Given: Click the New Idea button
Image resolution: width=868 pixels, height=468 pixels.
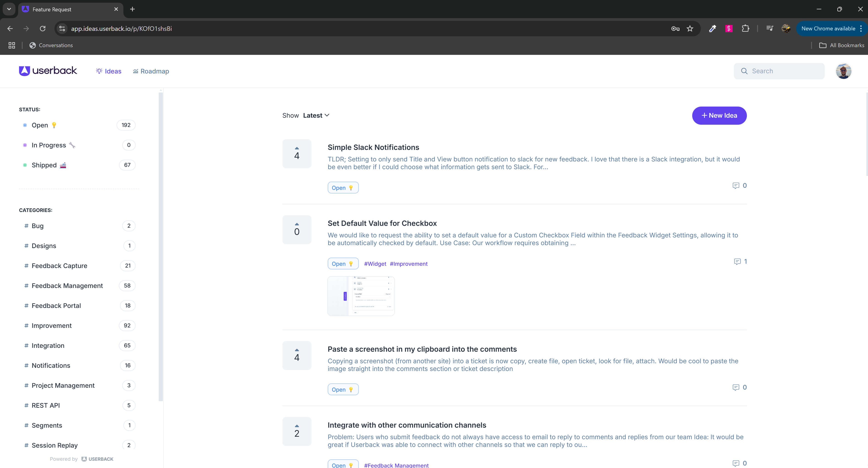Looking at the screenshot, I should tap(719, 116).
